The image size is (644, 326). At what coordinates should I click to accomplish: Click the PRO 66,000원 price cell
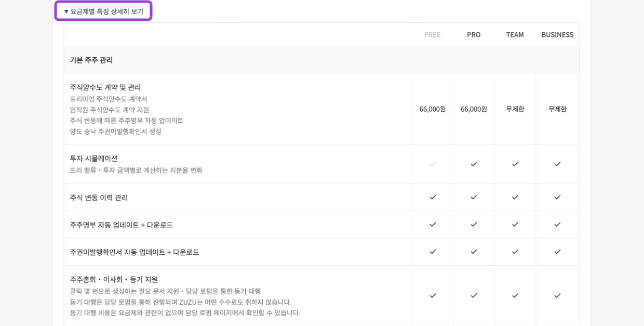[x=474, y=109]
